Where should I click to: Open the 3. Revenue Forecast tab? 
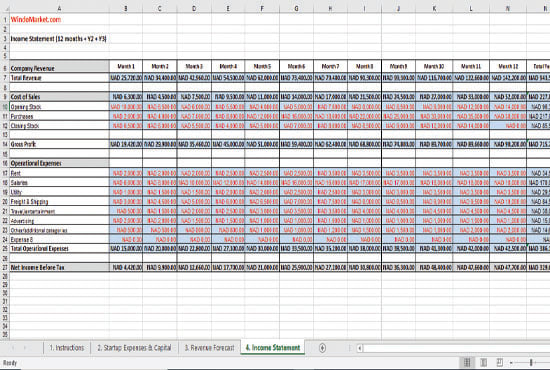click(x=209, y=348)
